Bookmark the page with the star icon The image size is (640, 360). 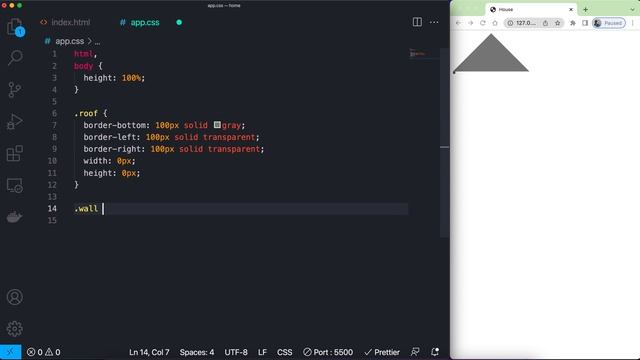point(558,23)
